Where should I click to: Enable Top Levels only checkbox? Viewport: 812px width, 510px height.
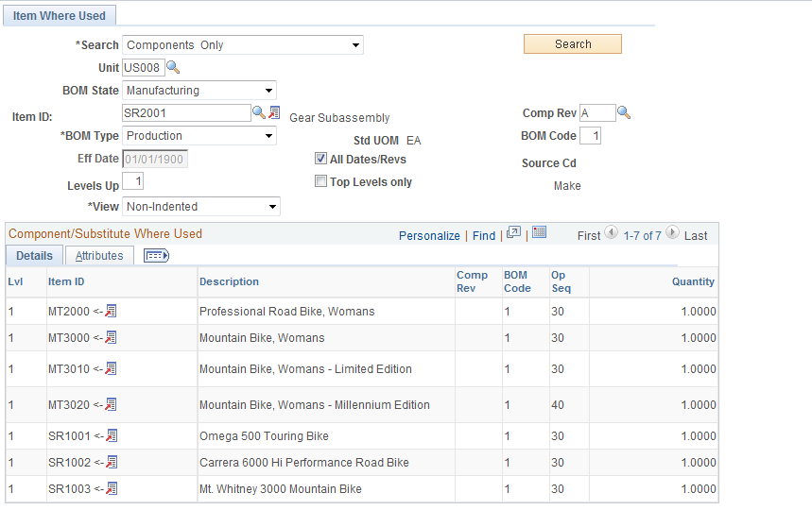(320, 181)
